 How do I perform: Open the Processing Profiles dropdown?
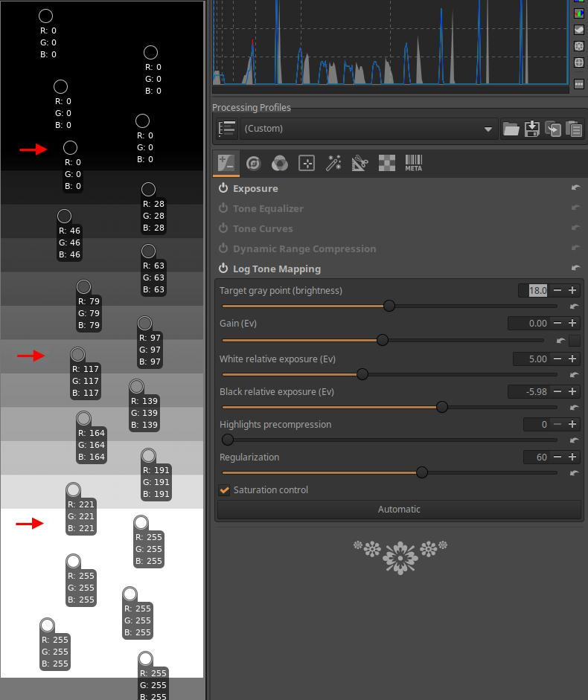coord(368,129)
